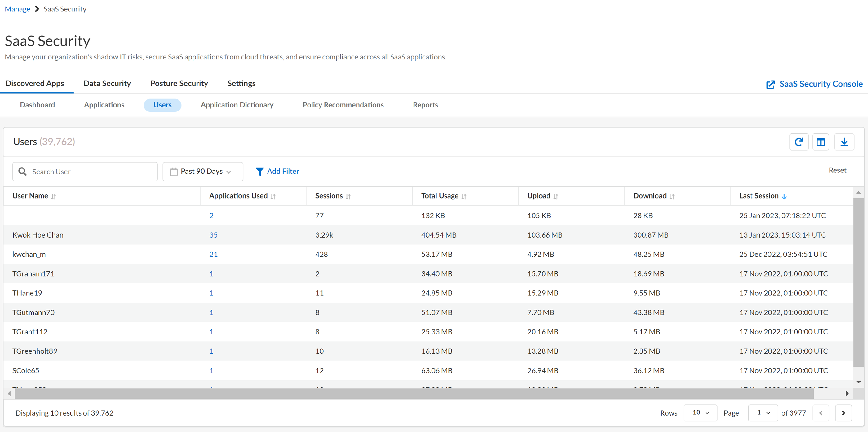Toggle sorting on the Upload column
The image size is (868, 432).
point(556,197)
